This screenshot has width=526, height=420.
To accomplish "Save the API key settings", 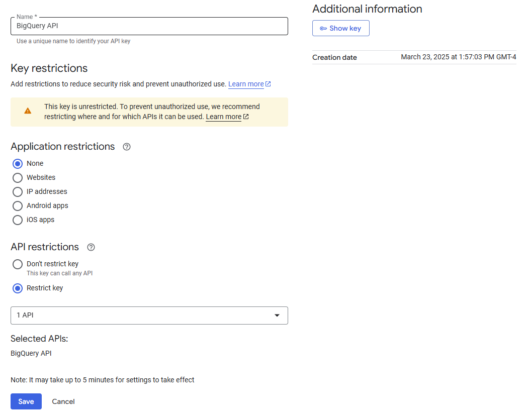I will 26,401.
